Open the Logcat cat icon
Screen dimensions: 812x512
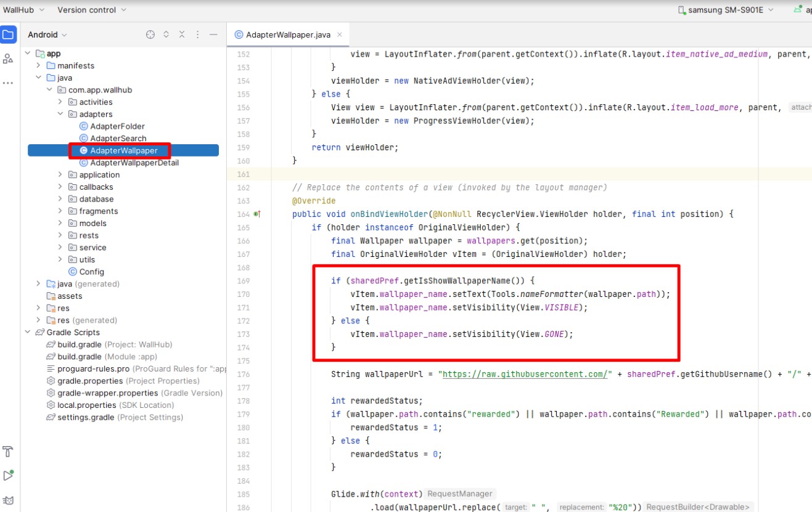tap(8, 500)
